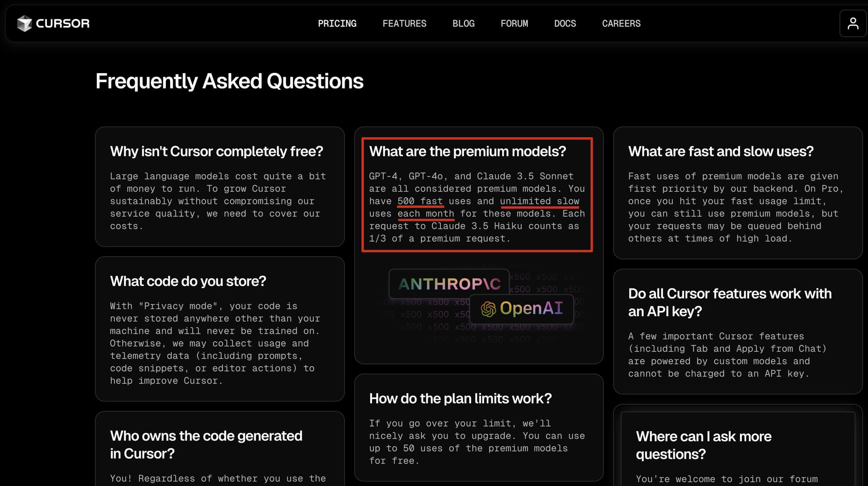Click 'Where can I ask more questions?' heading
This screenshot has width=868, height=486.
(x=703, y=445)
